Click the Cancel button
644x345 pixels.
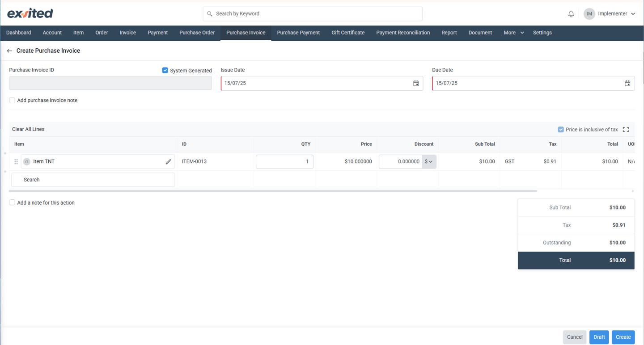(x=575, y=337)
